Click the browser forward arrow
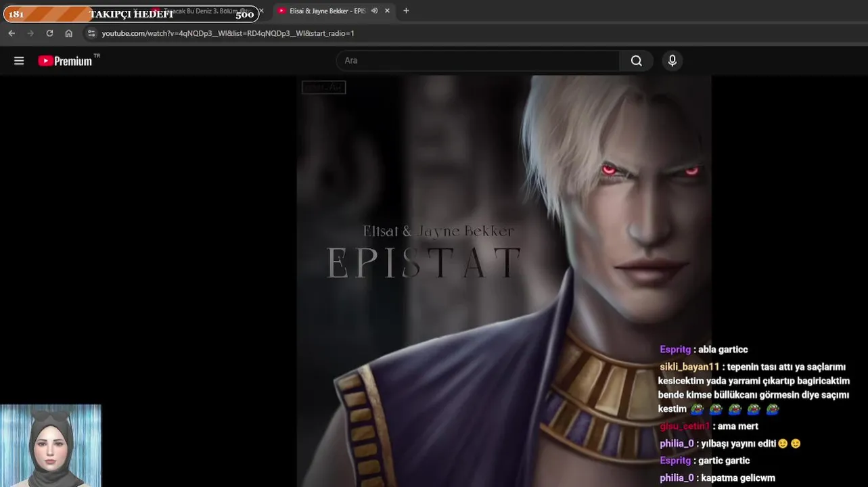This screenshot has width=868, height=487. 30,33
